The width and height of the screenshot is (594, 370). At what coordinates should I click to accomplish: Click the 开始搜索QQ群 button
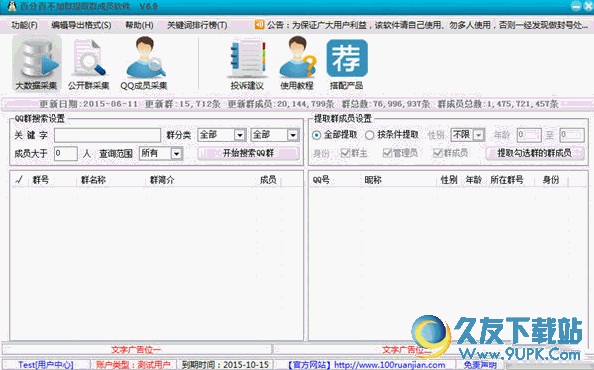249,153
